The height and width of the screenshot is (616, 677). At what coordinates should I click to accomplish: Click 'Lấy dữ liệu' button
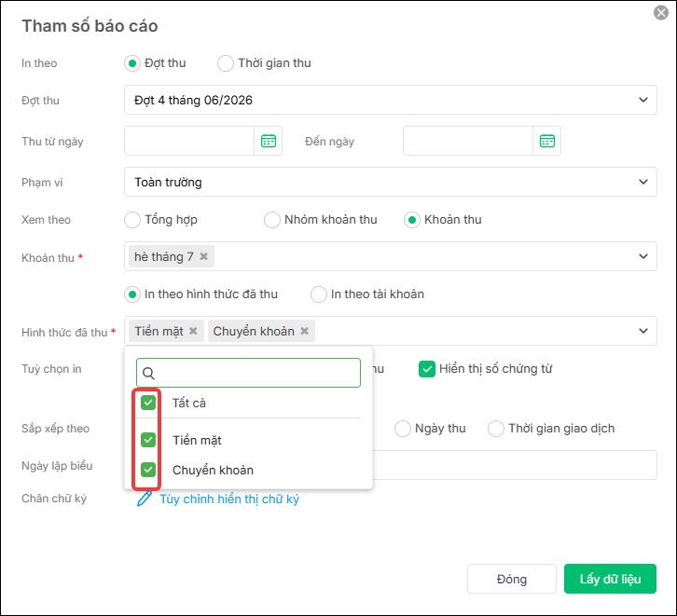[610, 579]
